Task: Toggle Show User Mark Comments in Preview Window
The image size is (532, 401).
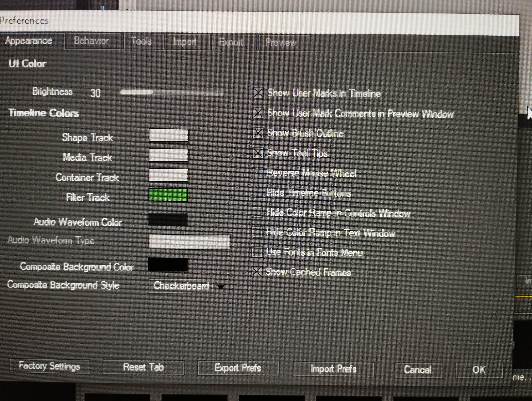Action: (258, 113)
